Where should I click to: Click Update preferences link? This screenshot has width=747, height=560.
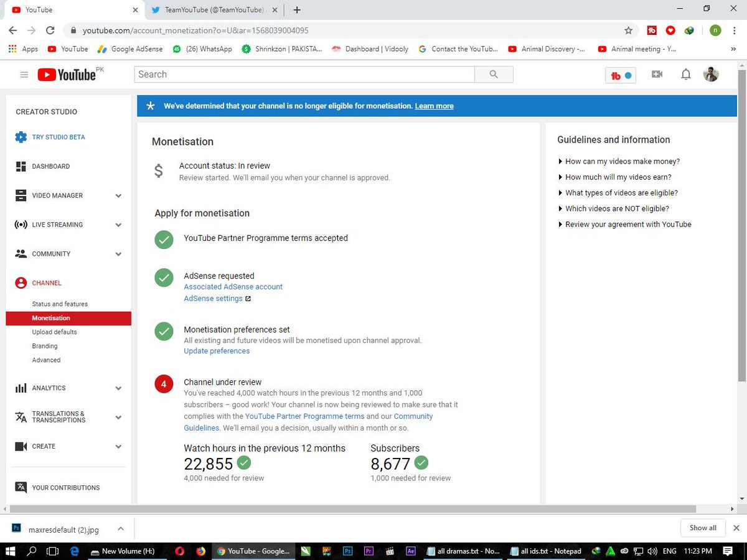(x=217, y=351)
